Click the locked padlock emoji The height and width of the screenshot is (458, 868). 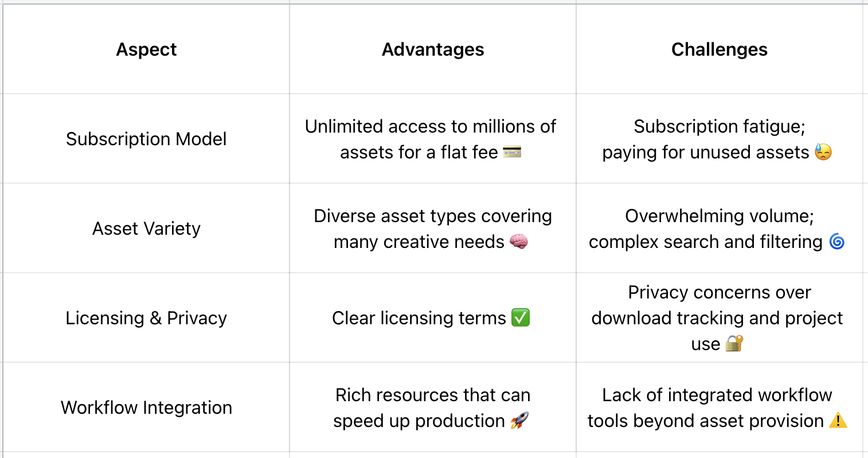tap(734, 343)
